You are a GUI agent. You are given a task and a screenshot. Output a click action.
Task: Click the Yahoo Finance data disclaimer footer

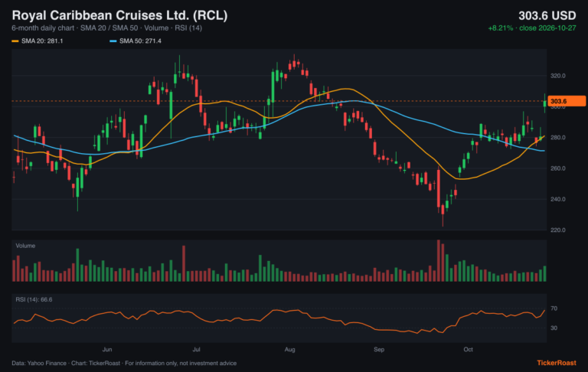(x=124, y=363)
